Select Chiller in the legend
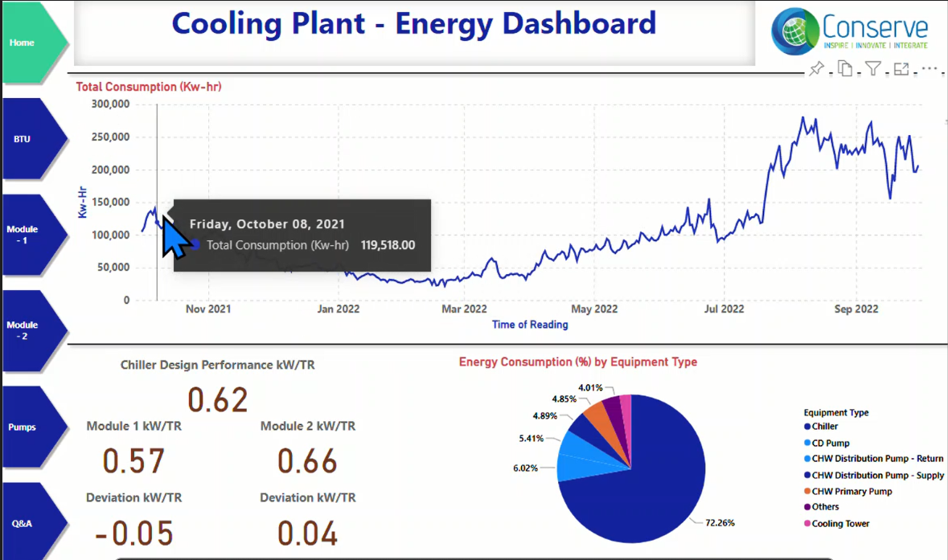Screen dimensions: 948x560 pos(824,427)
